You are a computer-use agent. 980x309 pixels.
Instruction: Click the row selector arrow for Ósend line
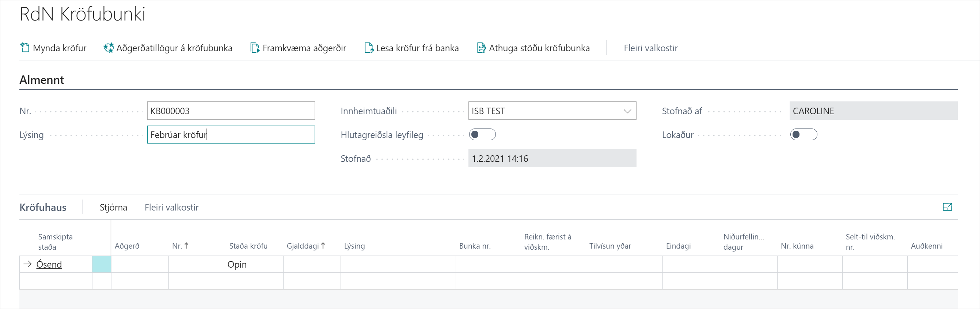click(27, 264)
